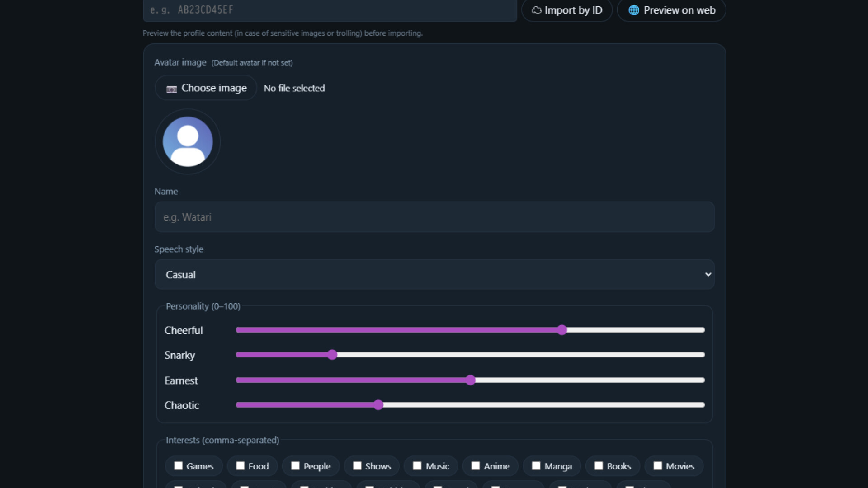Click the cloud icon in Import by ID
868x488 pixels.
tap(537, 10)
